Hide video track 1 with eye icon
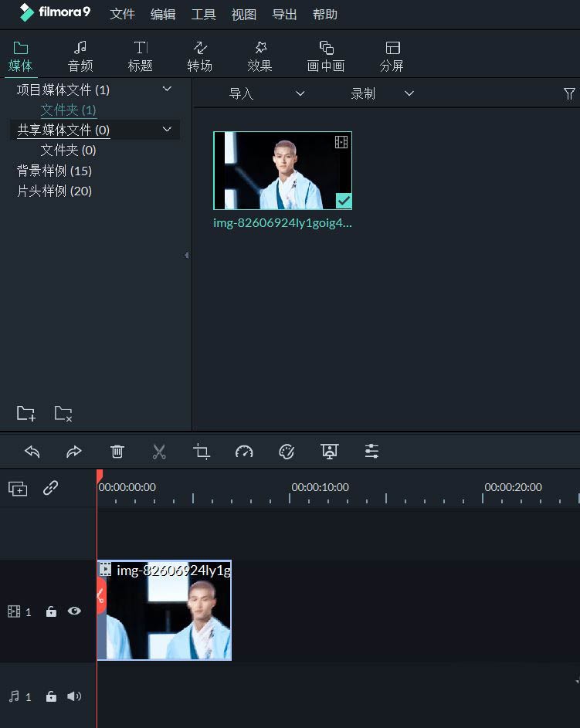The width and height of the screenshot is (580, 728). 74,611
